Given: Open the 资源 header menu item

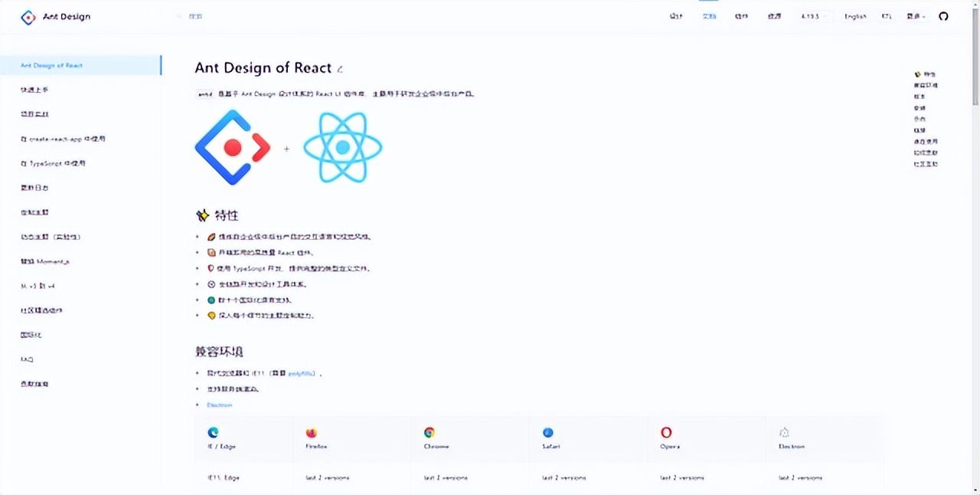Looking at the screenshot, I should [774, 16].
